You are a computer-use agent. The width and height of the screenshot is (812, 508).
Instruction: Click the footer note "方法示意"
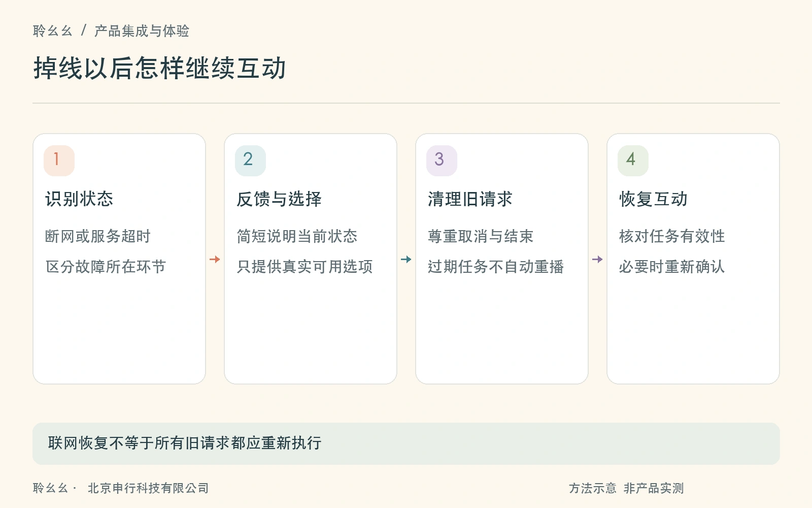click(592, 488)
